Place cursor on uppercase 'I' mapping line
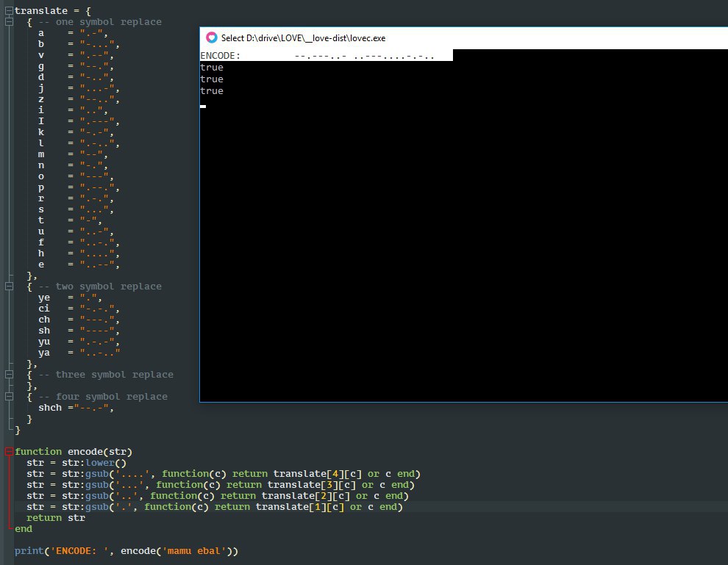The width and height of the screenshot is (728, 565). pyautogui.click(x=79, y=121)
